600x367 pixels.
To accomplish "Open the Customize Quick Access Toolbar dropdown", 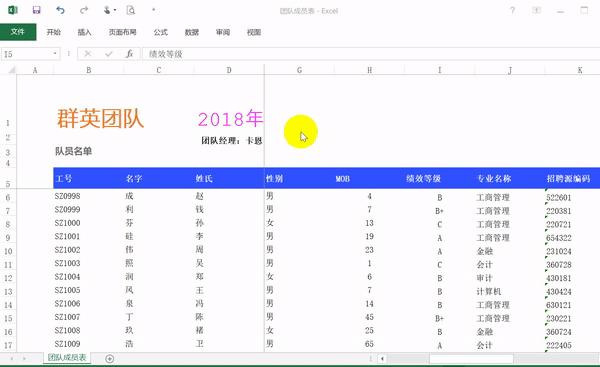I will pyautogui.click(x=154, y=10).
